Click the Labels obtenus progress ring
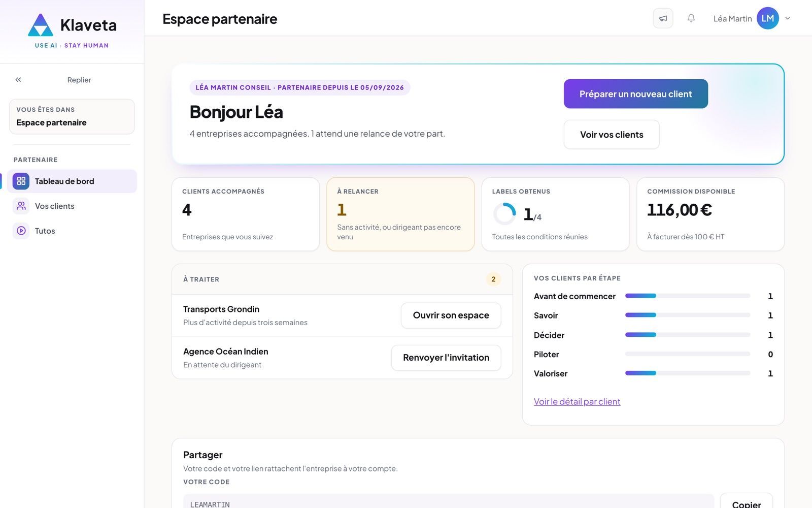Viewport: 812px width, 508px height. tap(504, 214)
